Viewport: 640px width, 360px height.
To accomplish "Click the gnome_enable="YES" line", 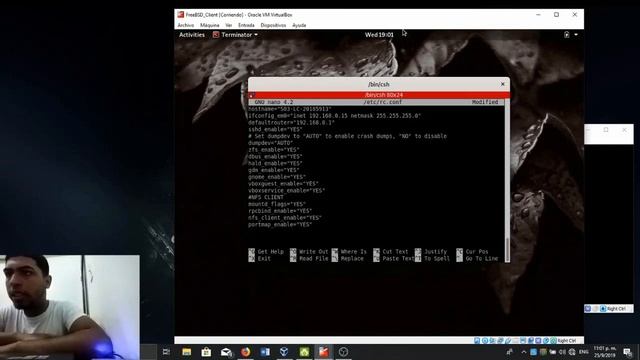I will (x=277, y=177).
